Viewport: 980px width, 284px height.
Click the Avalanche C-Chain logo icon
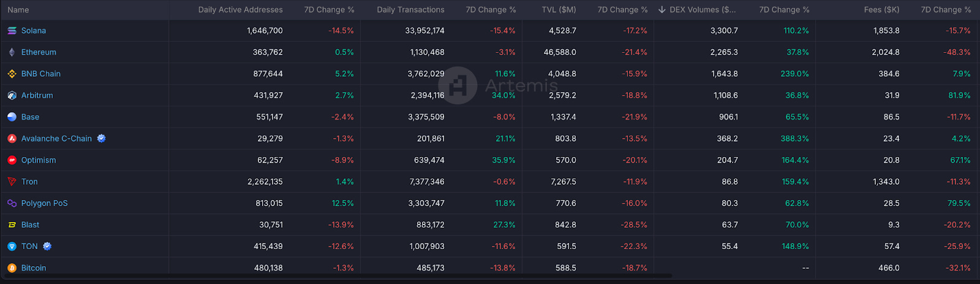tap(12, 139)
